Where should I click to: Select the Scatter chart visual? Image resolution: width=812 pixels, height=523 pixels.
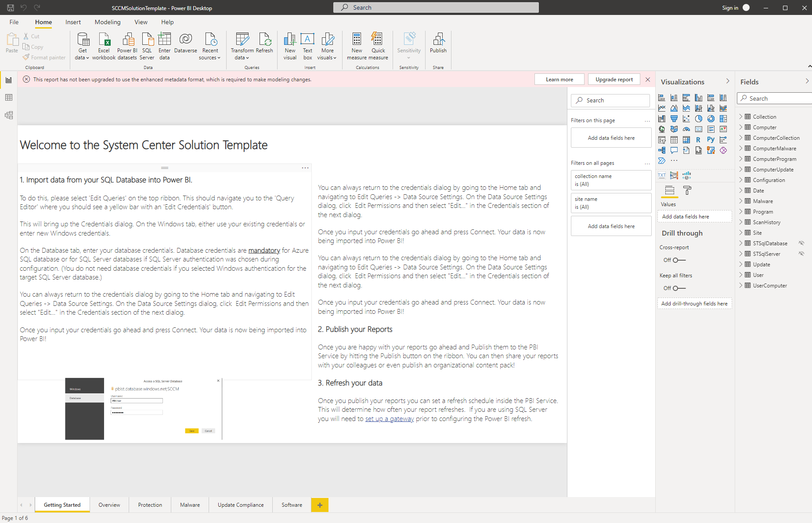[686, 119]
